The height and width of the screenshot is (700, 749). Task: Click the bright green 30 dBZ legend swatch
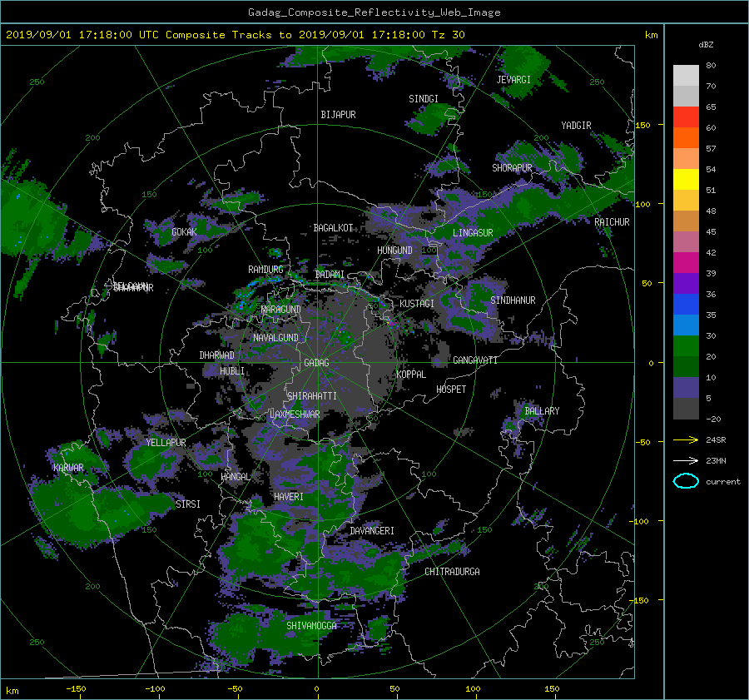[686, 346]
